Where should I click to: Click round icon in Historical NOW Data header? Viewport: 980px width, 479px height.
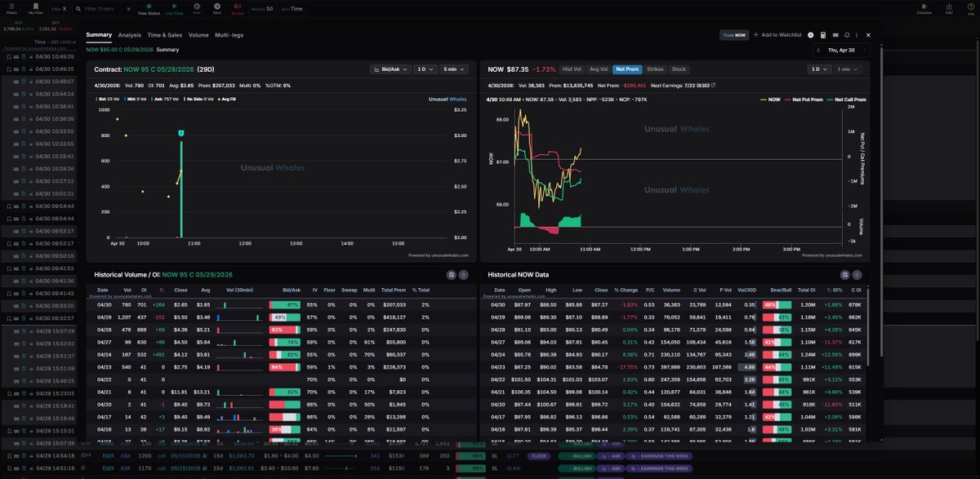857,275
